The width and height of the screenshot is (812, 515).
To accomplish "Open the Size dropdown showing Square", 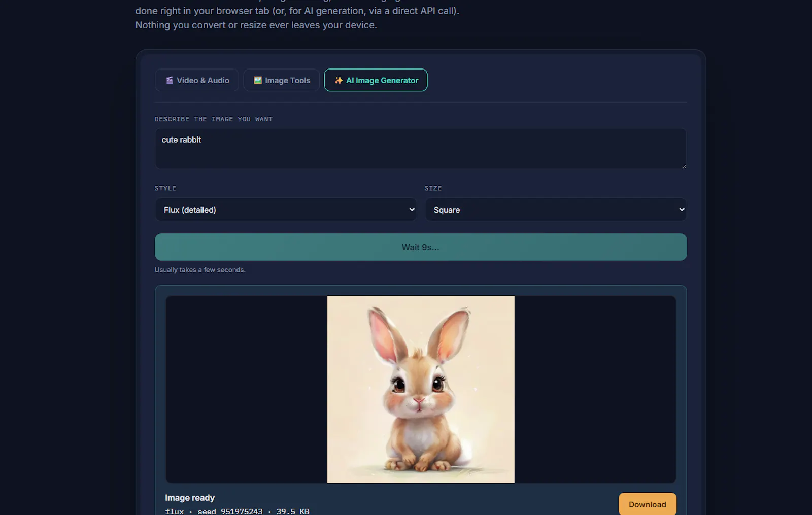I will tap(556, 210).
